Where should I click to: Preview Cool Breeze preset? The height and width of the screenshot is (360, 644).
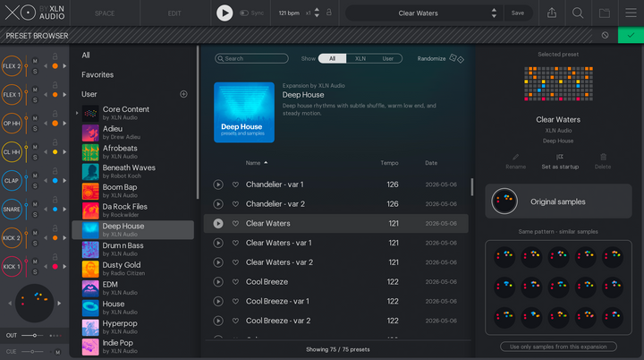click(x=218, y=282)
